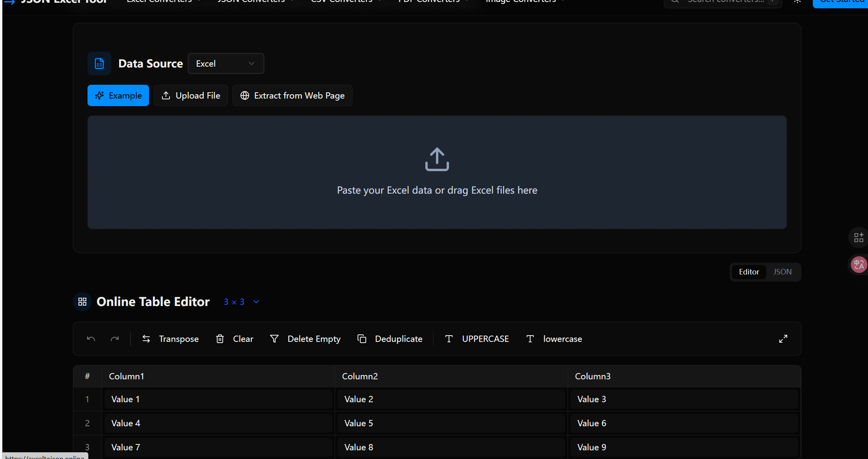The height and width of the screenshot is (459, 868).
Task: Expand table editor to fullscreen
Action: tap(783, 339)
